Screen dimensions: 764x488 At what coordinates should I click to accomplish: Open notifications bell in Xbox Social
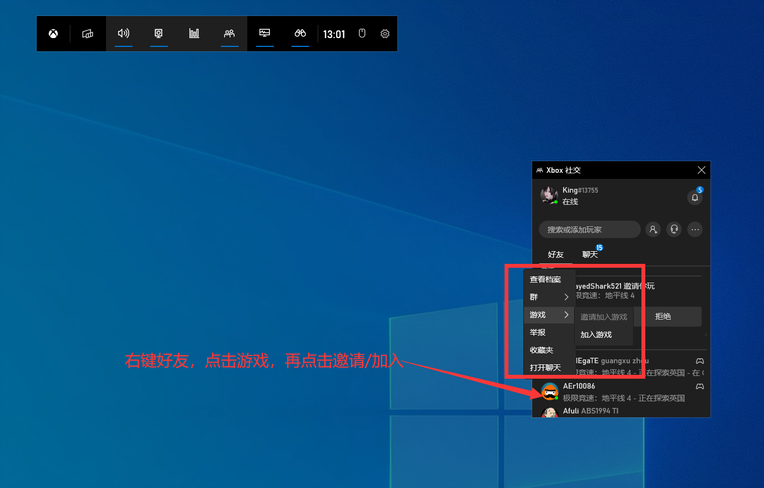(x=695, y=197)
